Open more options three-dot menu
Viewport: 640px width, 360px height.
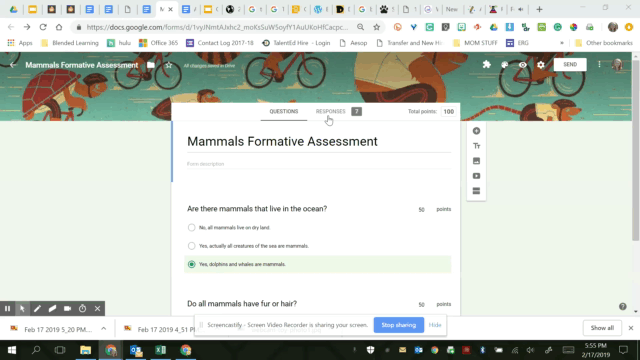(599, 64)
